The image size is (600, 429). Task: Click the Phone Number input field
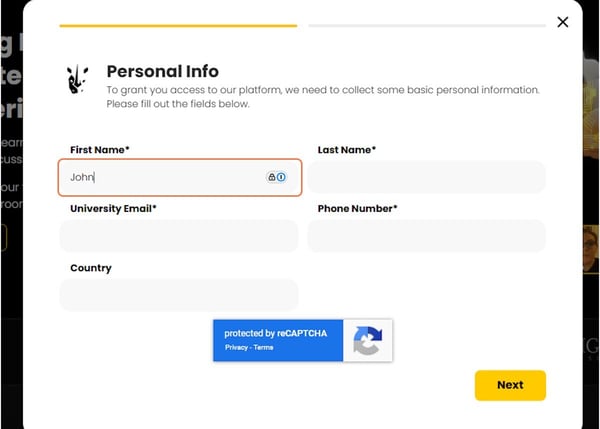(426, 236)
